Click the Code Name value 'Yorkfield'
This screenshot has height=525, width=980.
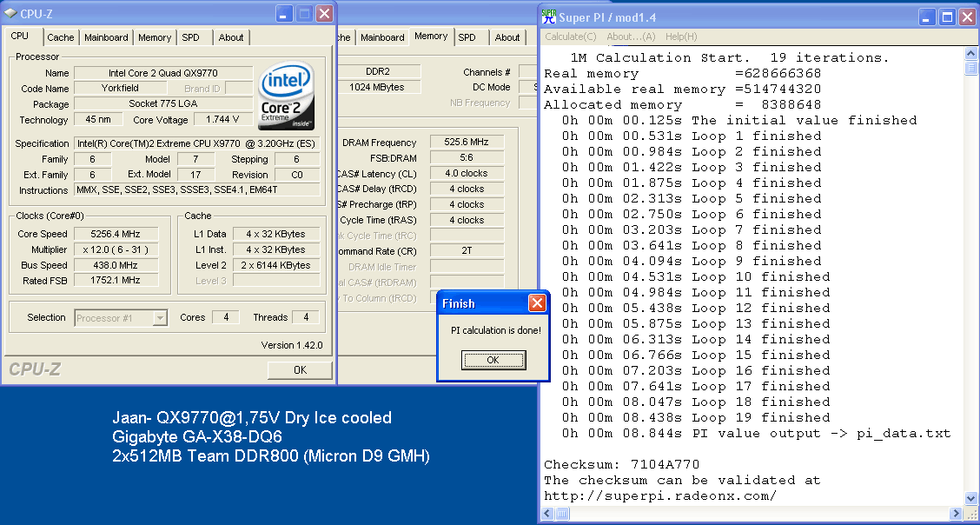(120, 88)
